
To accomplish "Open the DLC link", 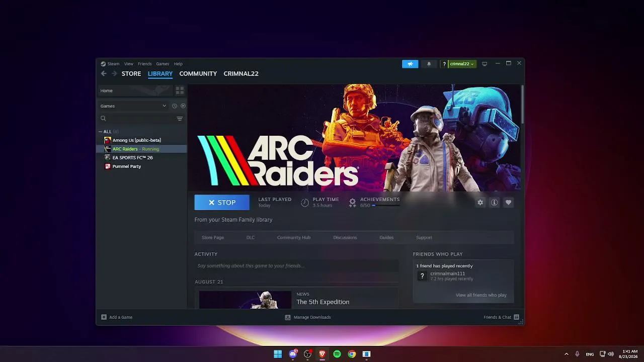I will click(x=251, y=237).
